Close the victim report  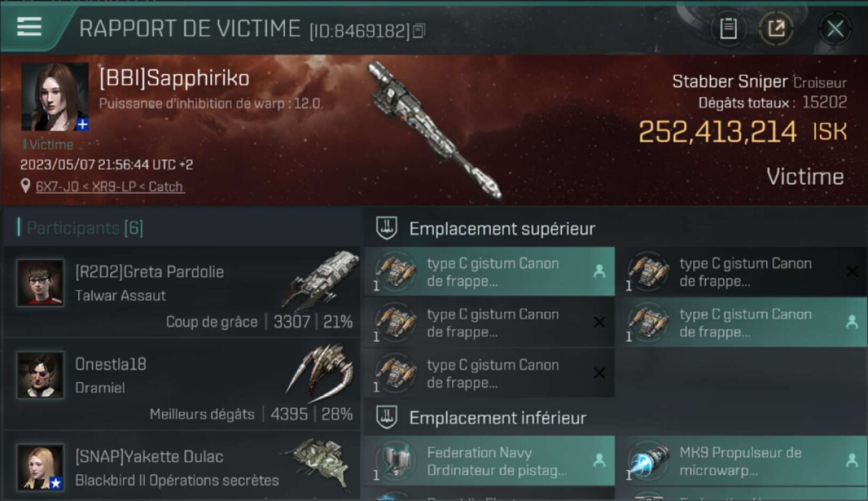click(835, 29)
